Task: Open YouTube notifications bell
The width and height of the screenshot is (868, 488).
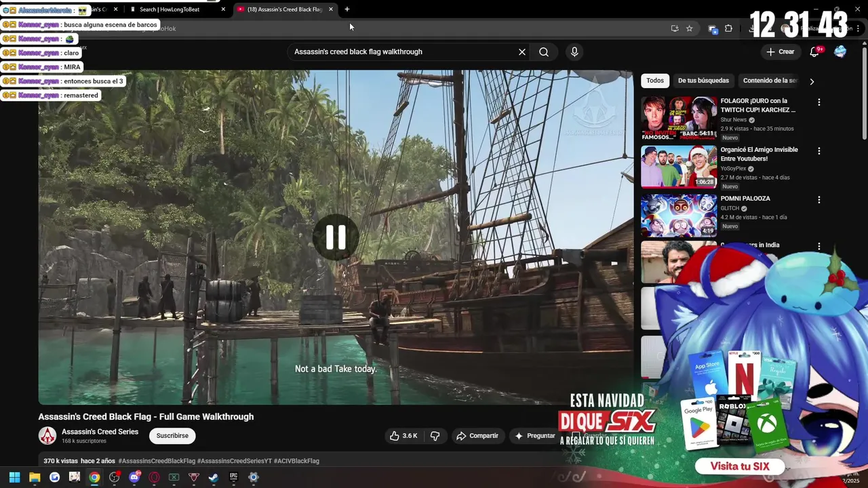Action: pyautogui.click(x=815, y=52)
